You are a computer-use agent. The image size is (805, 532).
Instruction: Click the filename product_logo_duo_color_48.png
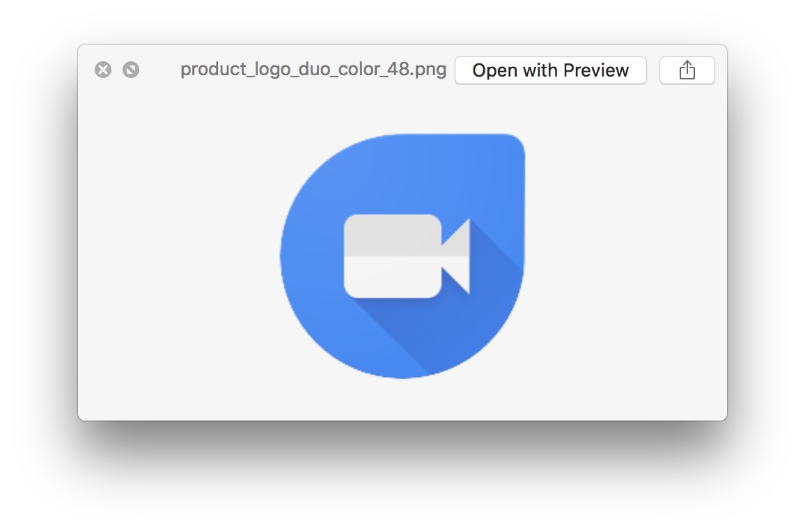(x=313, y=70)
